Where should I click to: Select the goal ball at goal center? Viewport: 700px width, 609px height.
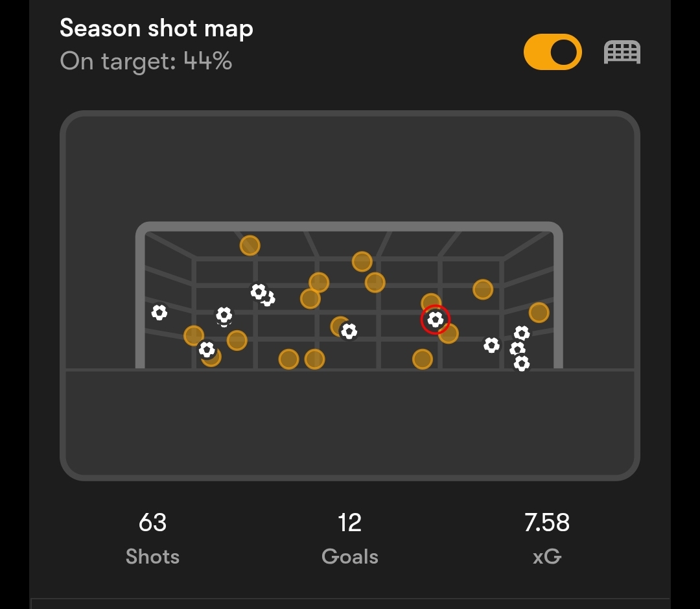tap(349, 331)
